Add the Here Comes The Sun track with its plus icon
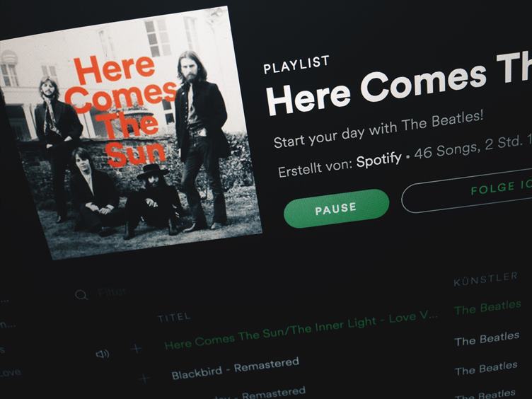Screen dimensions: 532x399 [136, 349]
